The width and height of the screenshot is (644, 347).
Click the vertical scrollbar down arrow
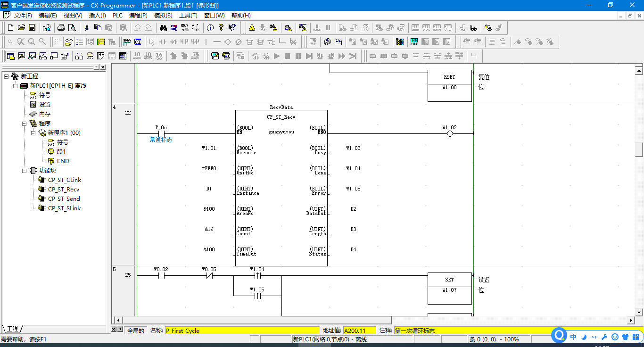point(639,312)
